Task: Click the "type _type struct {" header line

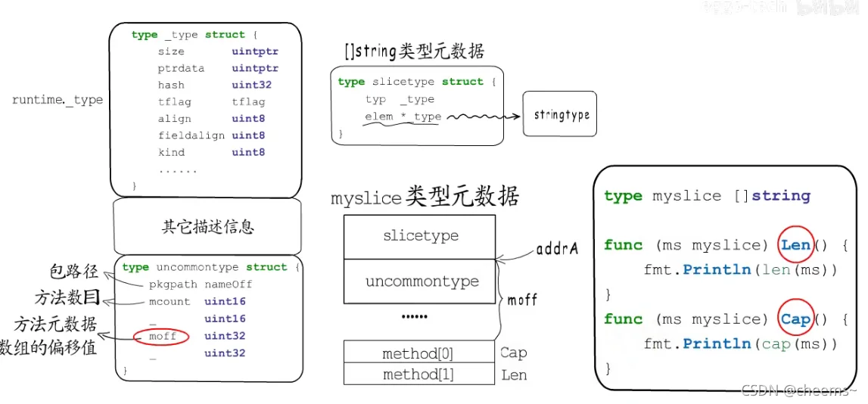Action: point(194,35)
